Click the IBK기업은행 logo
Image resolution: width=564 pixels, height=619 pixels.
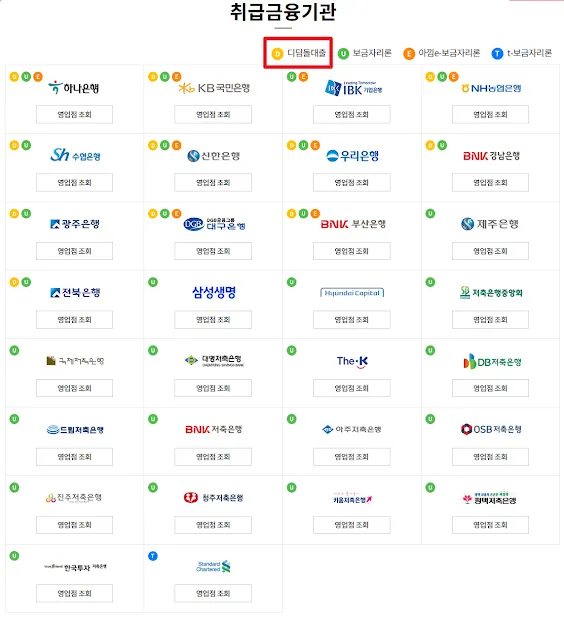354,88
